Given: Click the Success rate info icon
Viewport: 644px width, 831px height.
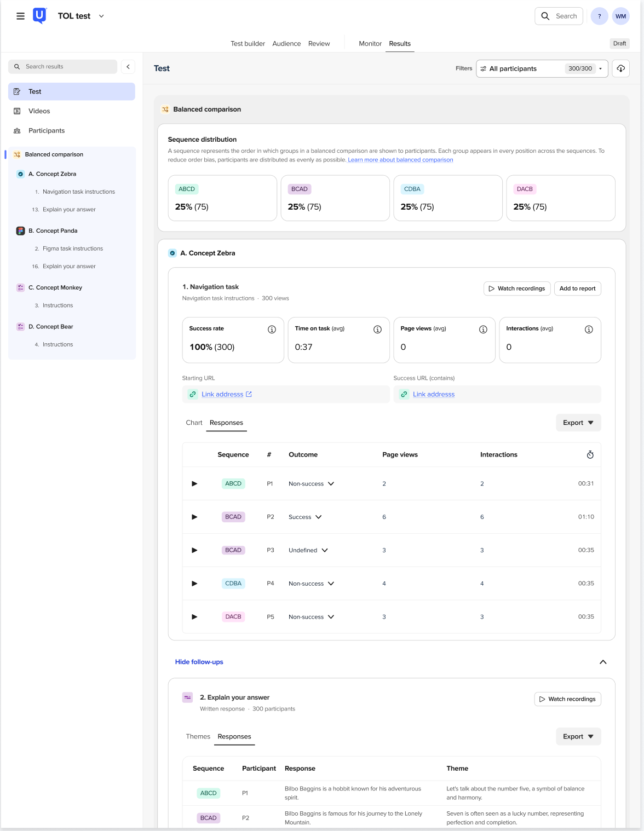Looking at the screenshot, I should click(272, 329).
